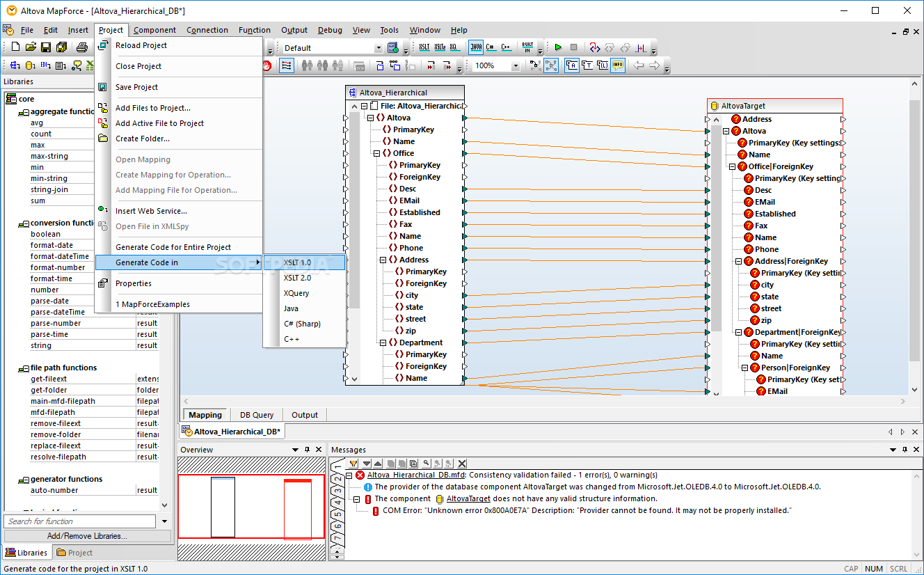Switch to the Project pane tab
This screenshot has width=924, height=575.
(x=74, y=553)
